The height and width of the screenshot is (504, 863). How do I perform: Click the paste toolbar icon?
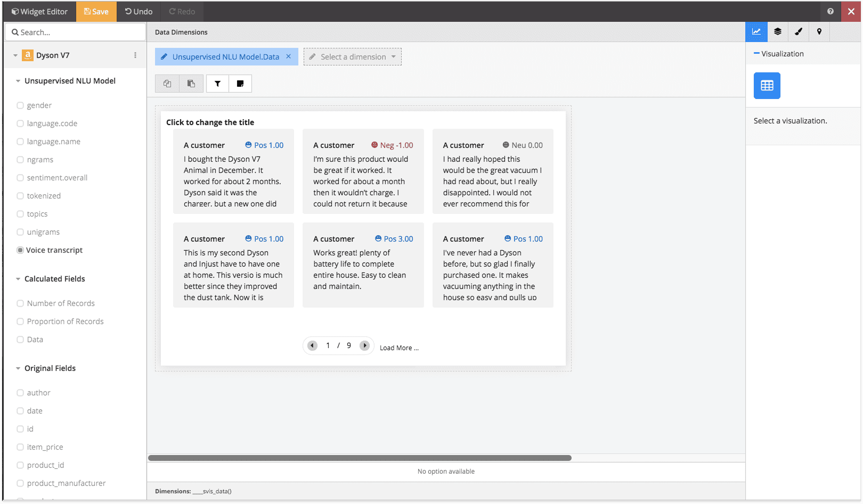(x=191, y=84)
